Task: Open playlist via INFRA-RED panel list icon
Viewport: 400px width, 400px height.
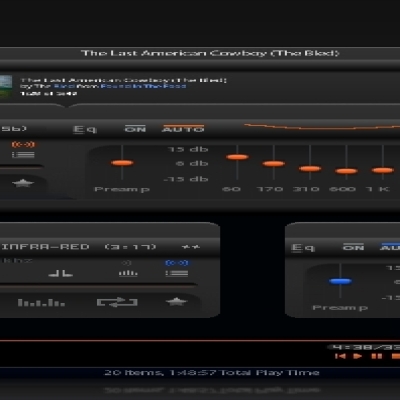Action: pos(177,273)
